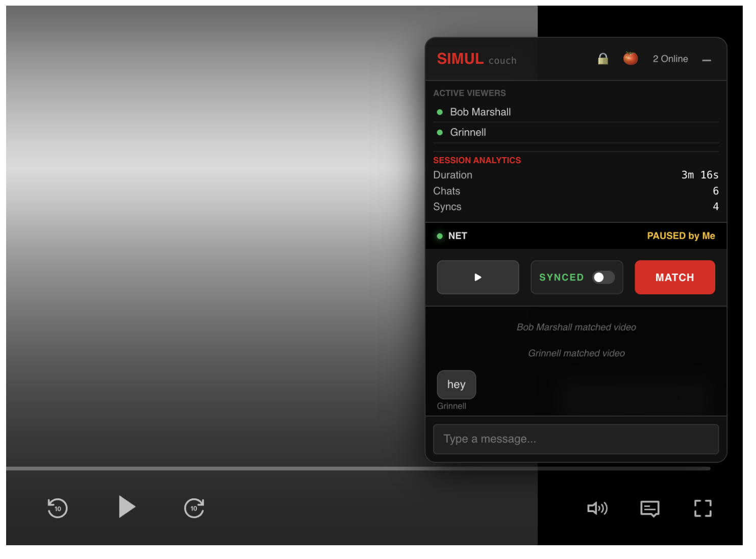756x559 pixels.
Task: Click the Syncs count 4
Action: point(716,207)
